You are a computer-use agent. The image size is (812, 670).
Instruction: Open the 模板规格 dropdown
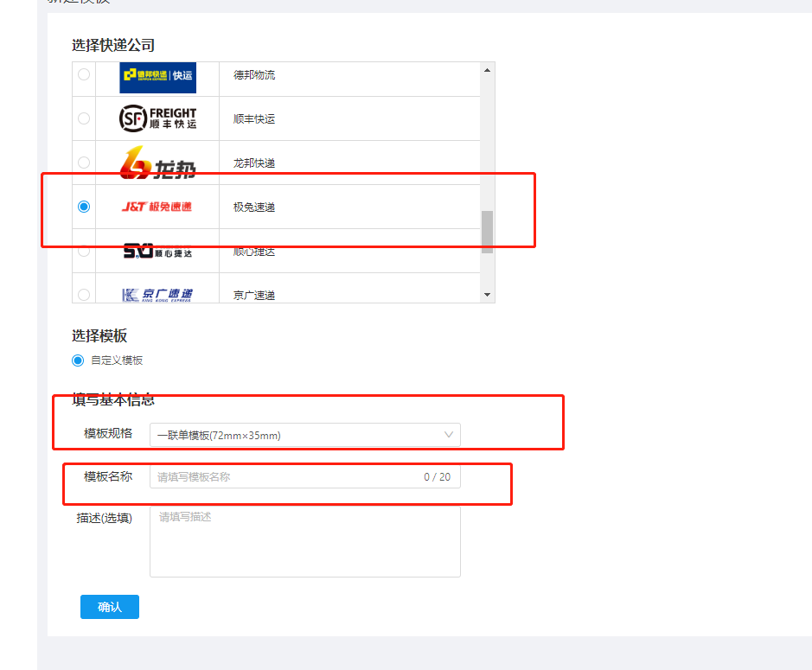tap(305, 435)
